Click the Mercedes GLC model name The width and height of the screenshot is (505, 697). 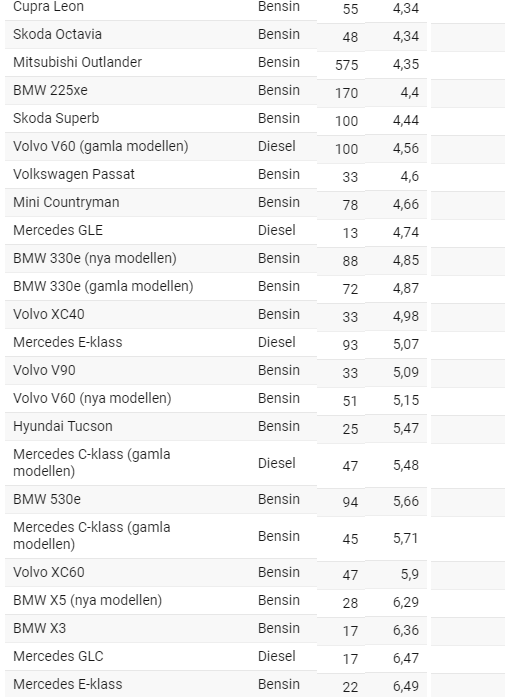(58, 656)
